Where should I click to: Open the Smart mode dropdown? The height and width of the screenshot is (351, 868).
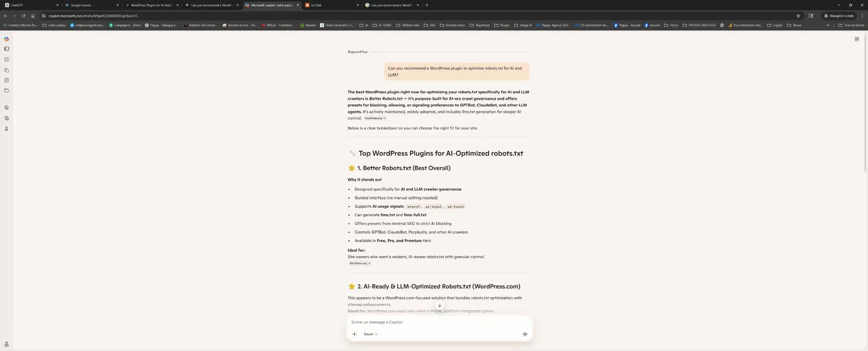click(371, 334)
